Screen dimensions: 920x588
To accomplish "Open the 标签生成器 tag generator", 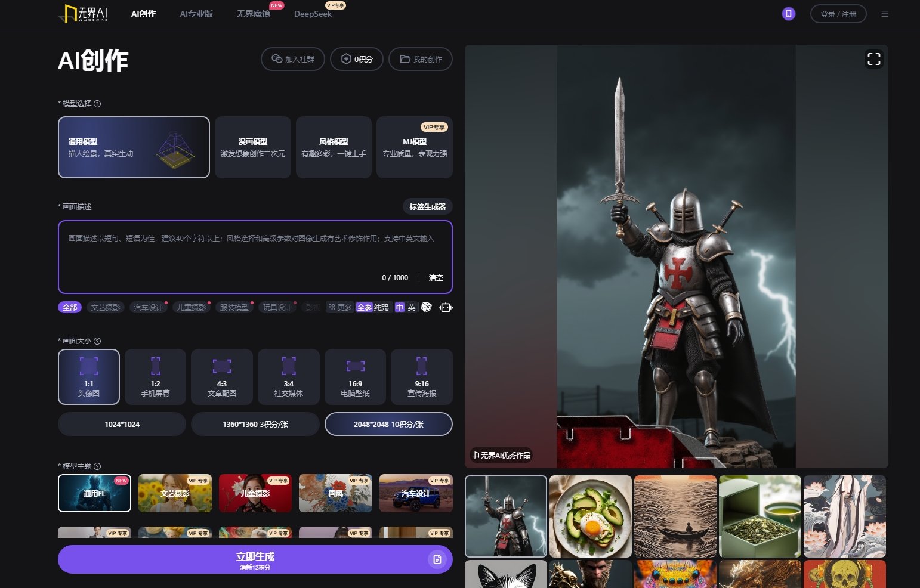I will (427, 207).
